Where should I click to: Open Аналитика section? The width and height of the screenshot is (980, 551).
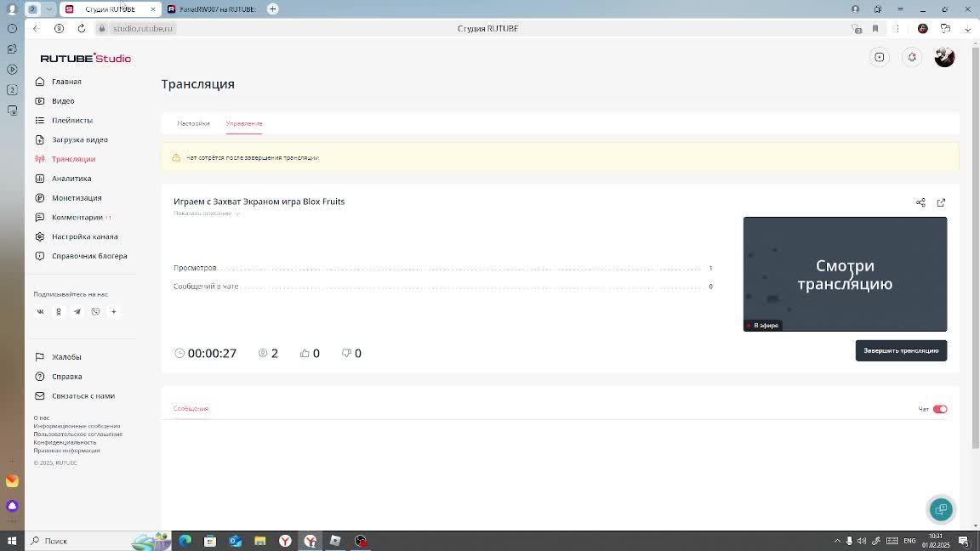71,179
